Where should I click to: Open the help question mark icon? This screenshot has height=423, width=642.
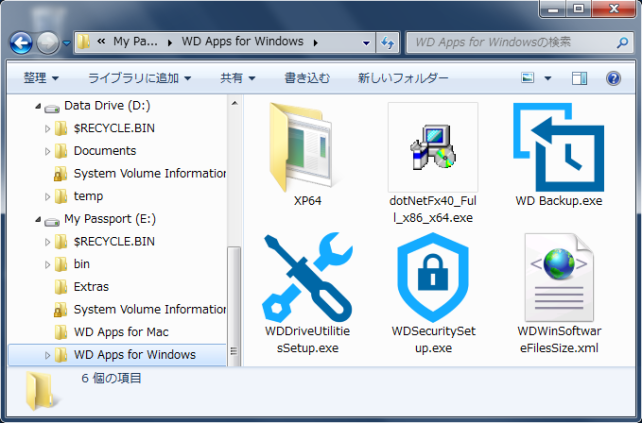point(613,78)
